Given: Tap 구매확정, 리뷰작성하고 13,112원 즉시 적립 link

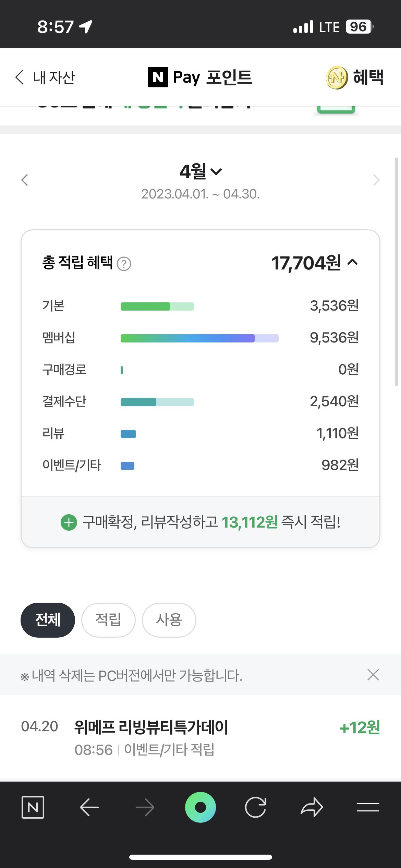Looking at the screenshot, I should tap(200, 522).
